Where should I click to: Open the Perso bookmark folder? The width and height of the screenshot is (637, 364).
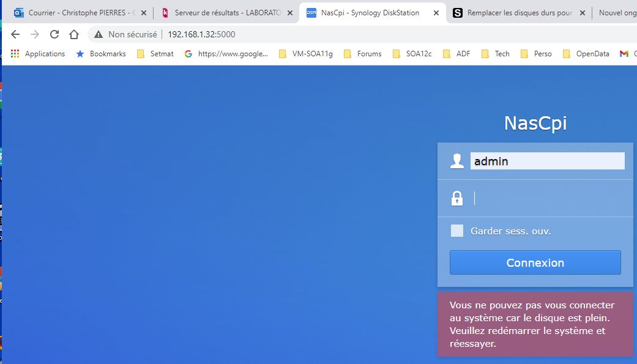536,54
